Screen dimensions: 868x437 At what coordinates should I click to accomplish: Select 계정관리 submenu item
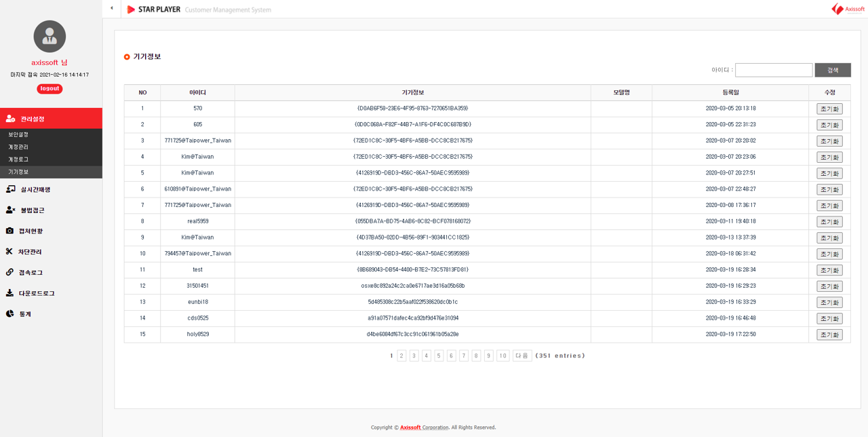click(18, 147)
